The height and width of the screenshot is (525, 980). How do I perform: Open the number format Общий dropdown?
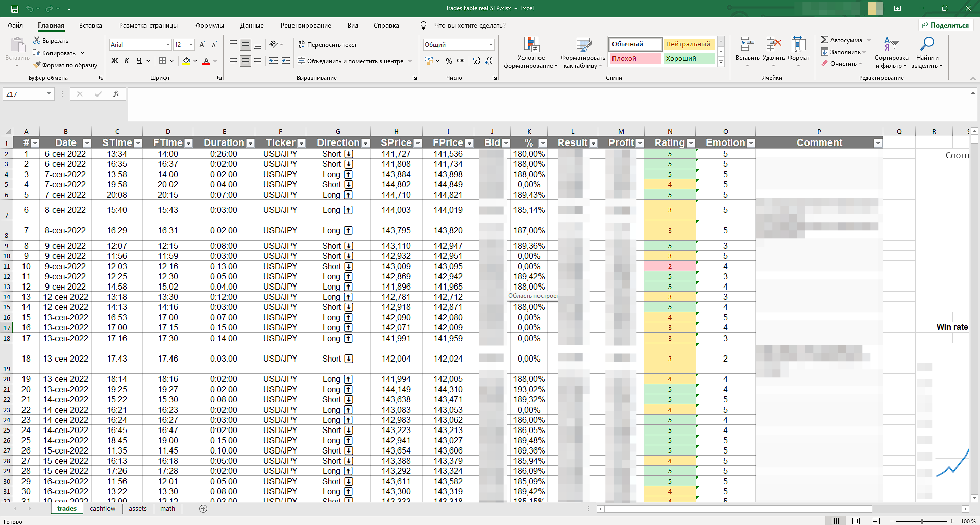click(x=491, y=45)
